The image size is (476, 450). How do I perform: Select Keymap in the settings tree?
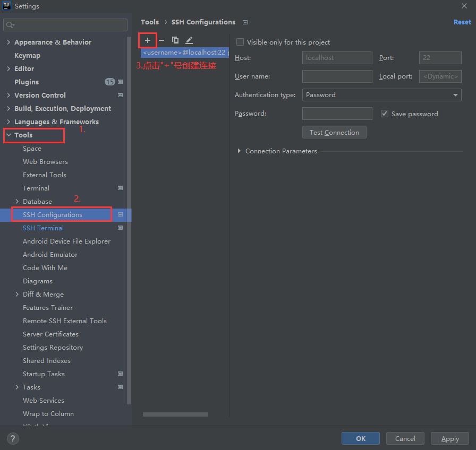pos(27,56)
